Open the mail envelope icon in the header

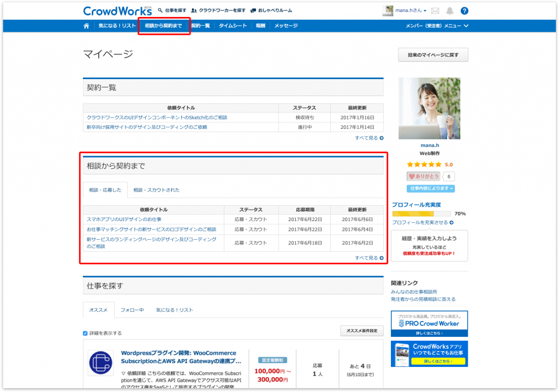click(x=435, y=11)
